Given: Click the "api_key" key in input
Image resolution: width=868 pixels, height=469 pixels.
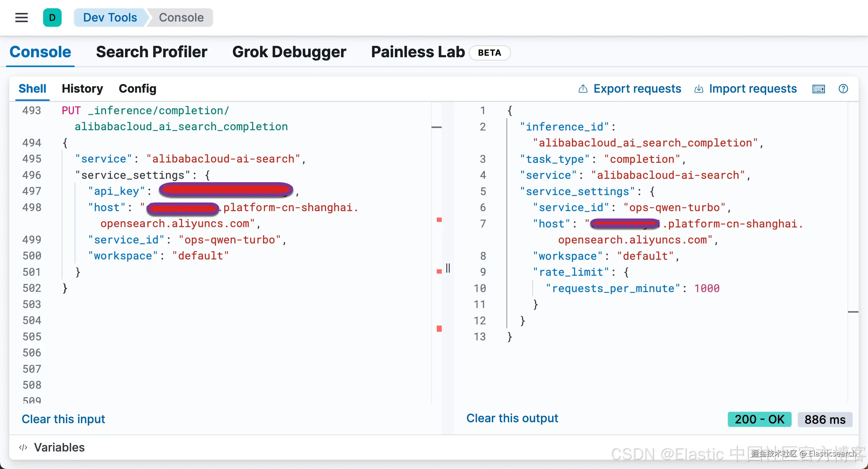Looking at the screenshot, I should (117, 191).
